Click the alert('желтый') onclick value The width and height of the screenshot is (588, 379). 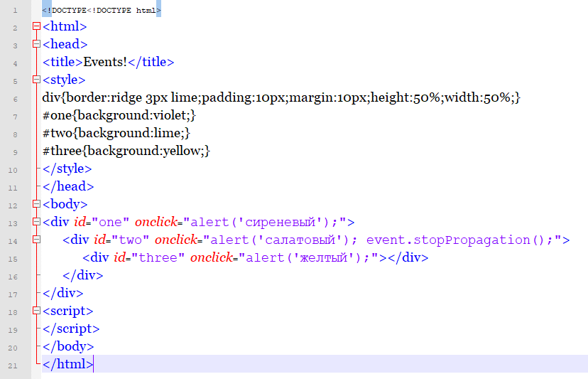tap(307, 258)
